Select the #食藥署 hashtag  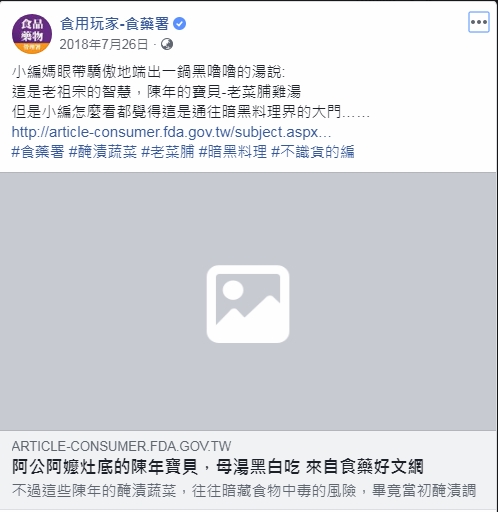point(38,152)
